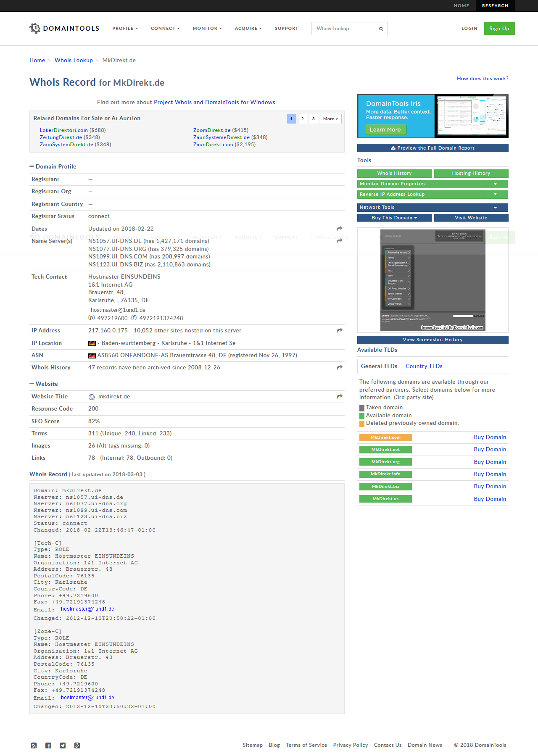Image resolution: width=538 pixels, height=756 pixels.
Task: Open the RSS feed icon in footer
Action: [x=34, y=745]
